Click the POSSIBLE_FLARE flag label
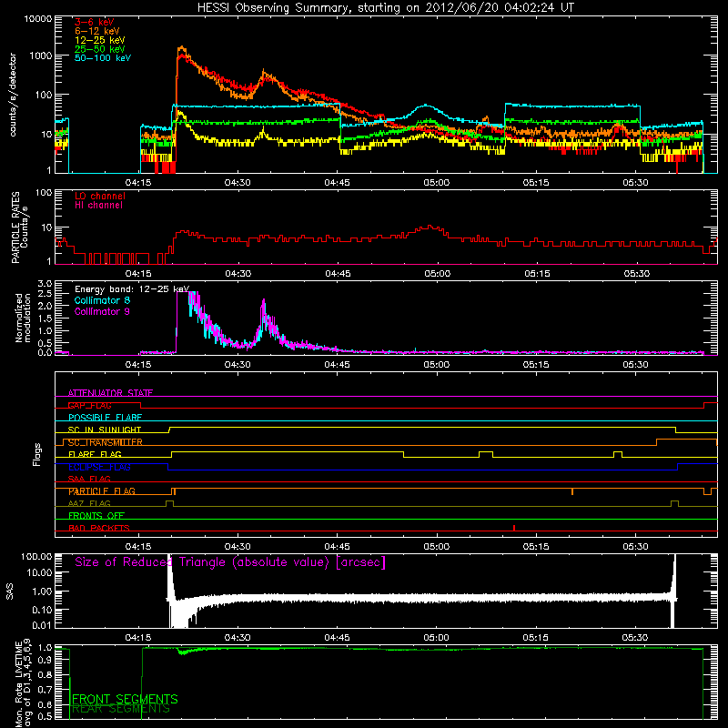The height and width of the screenshot is (728, 728). [x=105, y=418]
